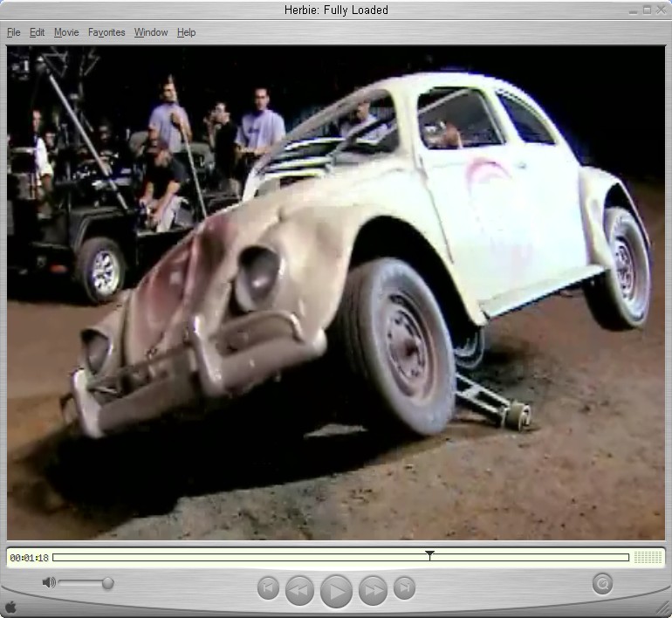Jump to the beginning of the movie

[x=268, y=587]
